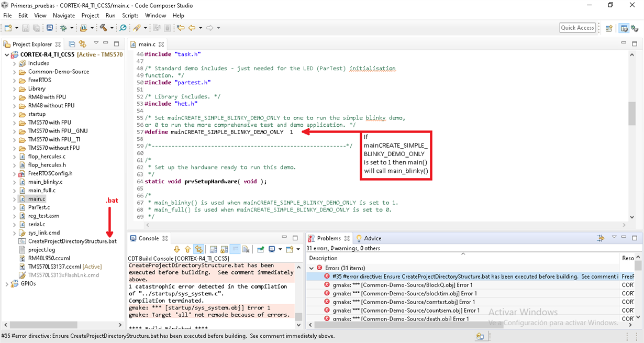This screenshot has height=343, width=644.
Task: Collapse All in Project Explorer
Action: [x=72, y=44]
